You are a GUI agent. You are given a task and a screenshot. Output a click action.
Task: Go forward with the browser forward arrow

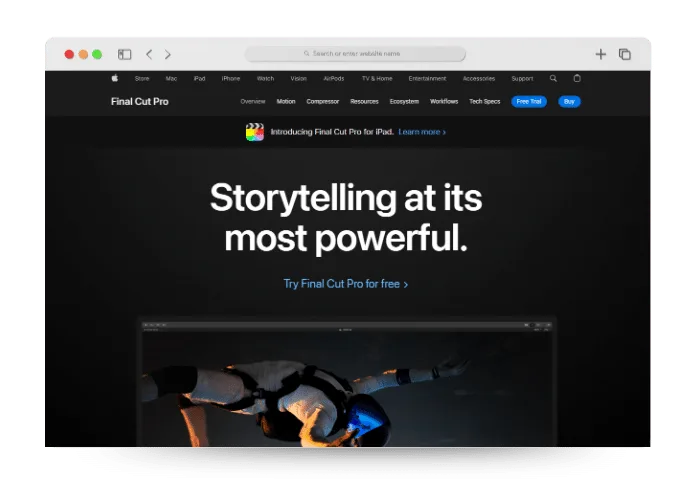(168, 54)
